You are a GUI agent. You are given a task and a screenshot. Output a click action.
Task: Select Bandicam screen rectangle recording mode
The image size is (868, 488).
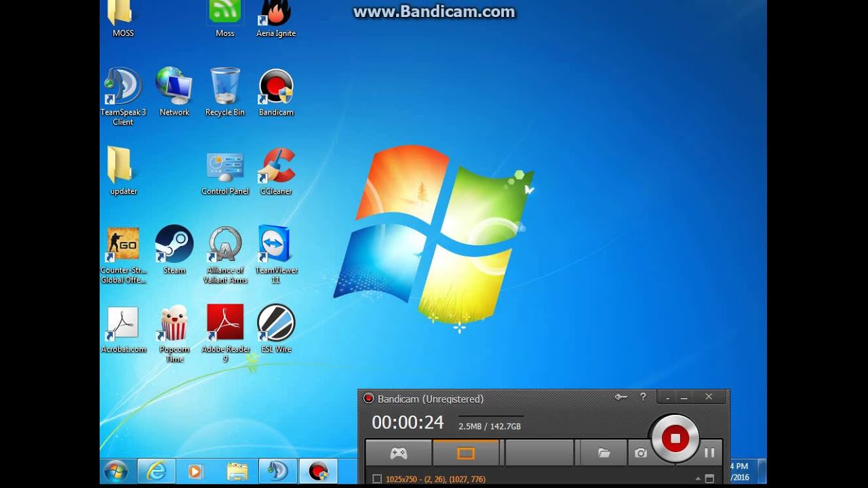pyautogui.click(x=466, y=453)
